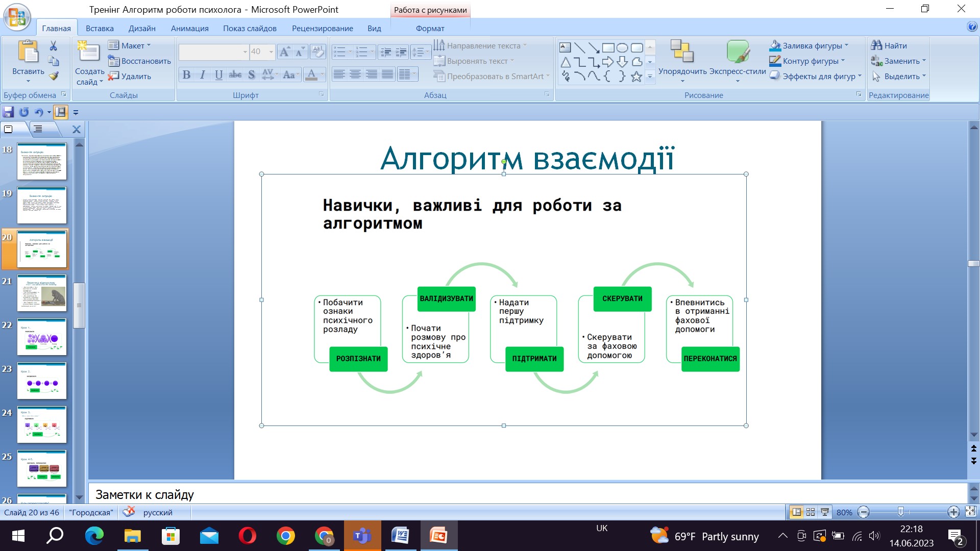Click the Cut scissors icon
Screen dimensions: 980x551
[x=53, y=46]
